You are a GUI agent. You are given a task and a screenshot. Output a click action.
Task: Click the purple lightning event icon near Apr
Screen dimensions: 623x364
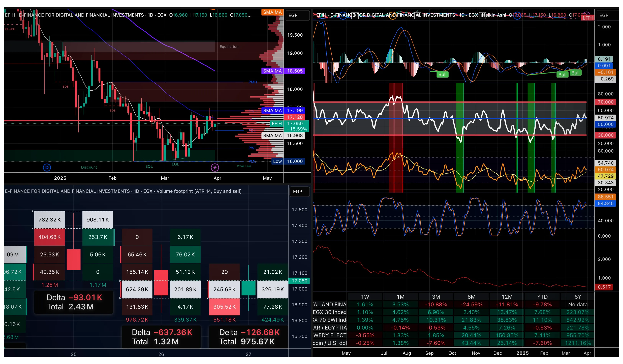click(x=215, y=168)
